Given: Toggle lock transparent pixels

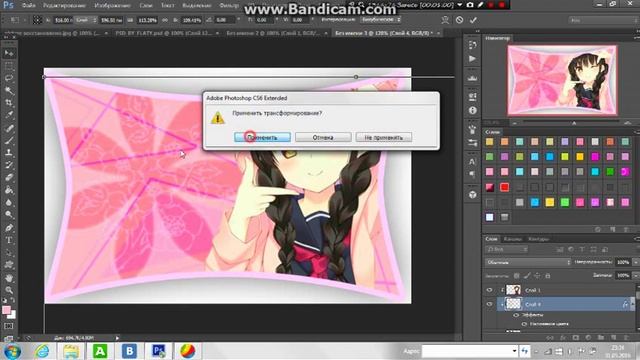Looking at the screenshot, I should [517, 276].
